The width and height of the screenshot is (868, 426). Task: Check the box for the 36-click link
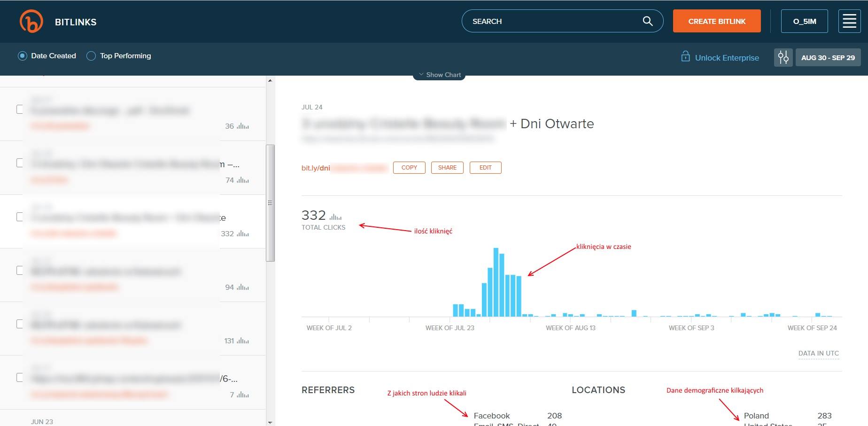click(x=20, y=109)
